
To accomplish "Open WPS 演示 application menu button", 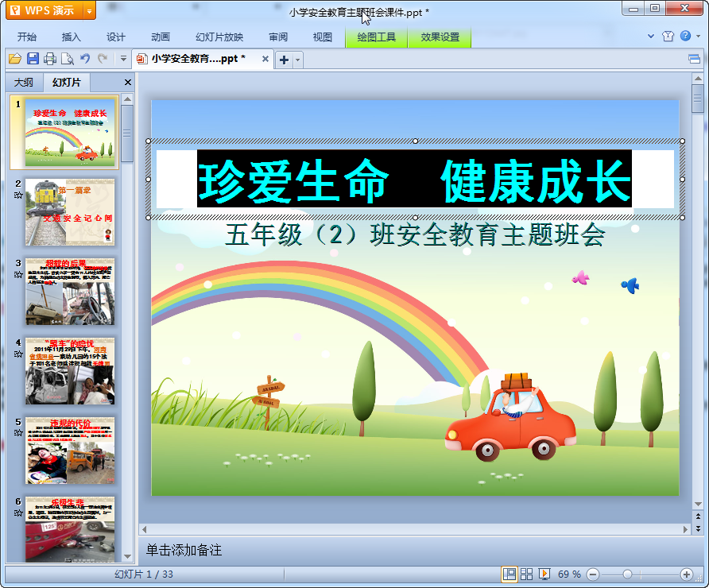I will click(x=45, y=10).
